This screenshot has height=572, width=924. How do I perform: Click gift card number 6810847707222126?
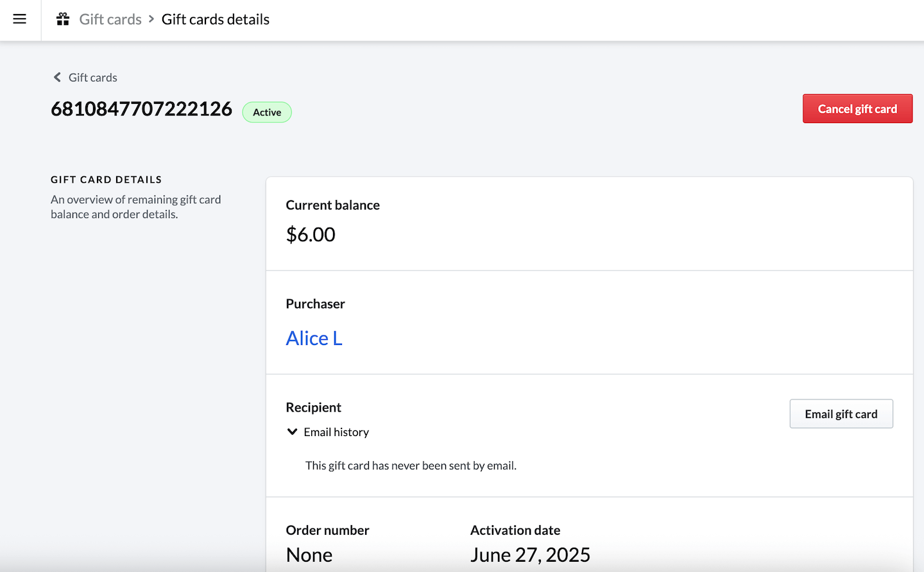[x=141, y=109]
